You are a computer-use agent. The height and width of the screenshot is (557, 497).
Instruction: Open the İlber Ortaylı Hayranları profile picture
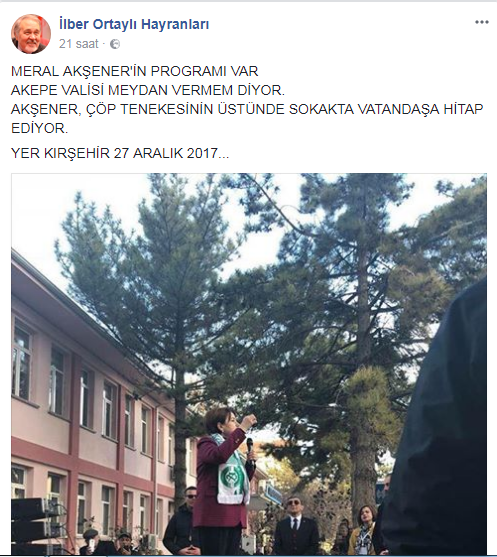[31, 34]
